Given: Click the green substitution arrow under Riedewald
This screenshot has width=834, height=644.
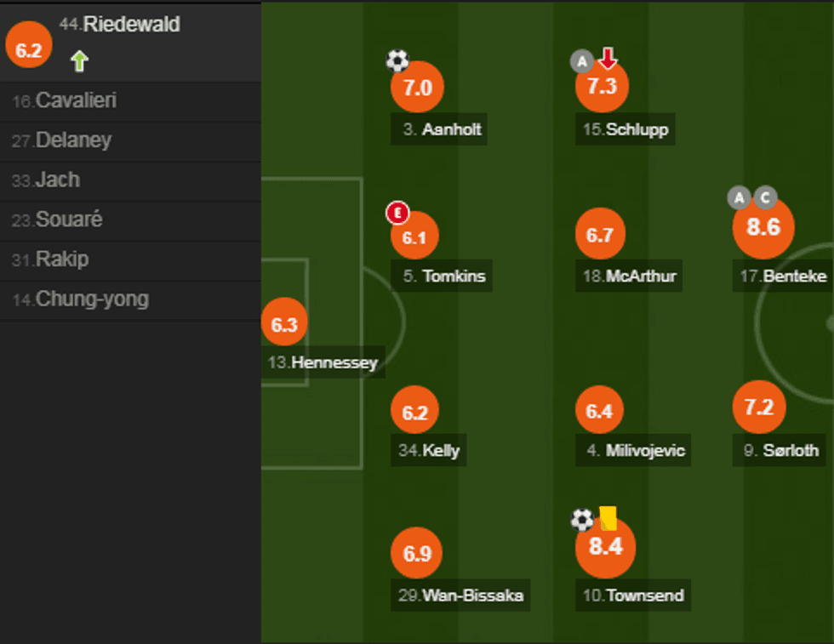Looking at the screenshot, I should point(79,61).
